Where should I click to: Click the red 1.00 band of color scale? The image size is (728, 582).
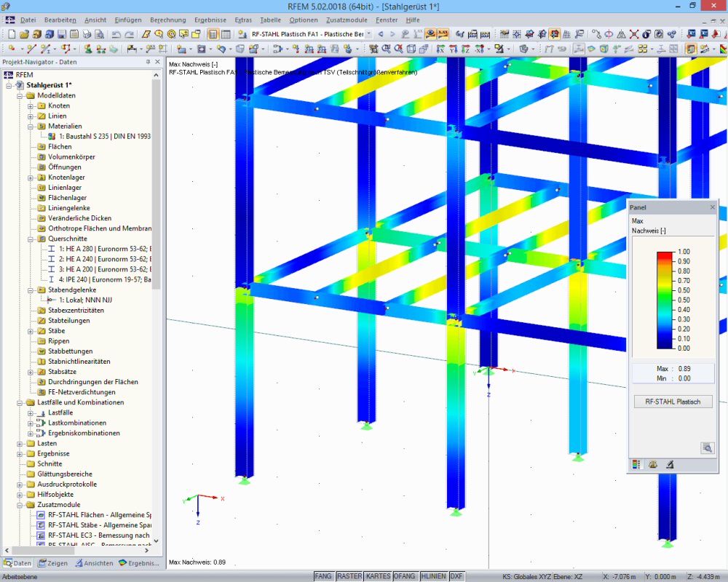pos(665,253)
